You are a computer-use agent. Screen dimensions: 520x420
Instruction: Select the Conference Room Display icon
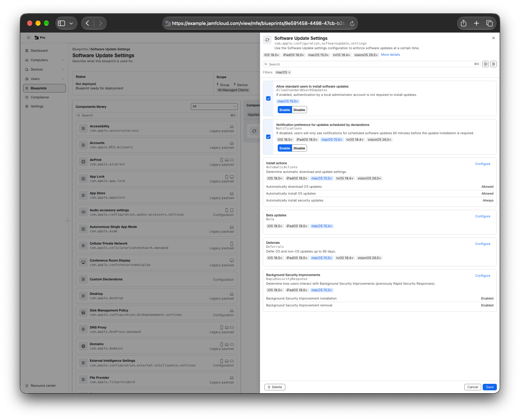(x=83, y=263)
